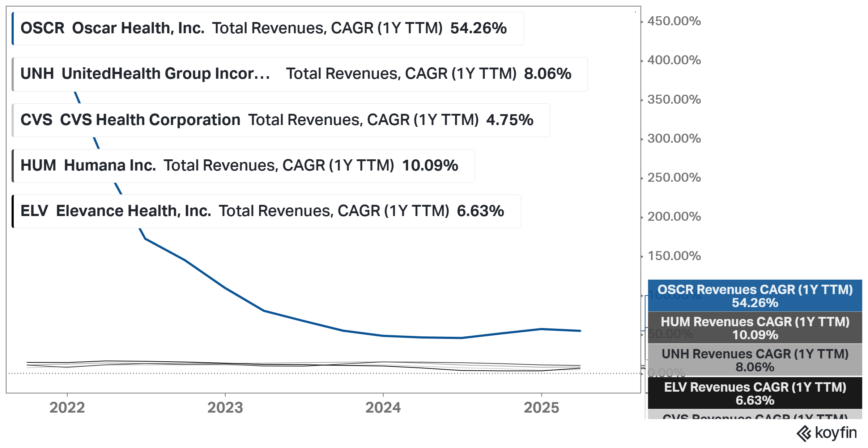Click the 200.00% y-axis label
This screenshot has width=868, height=448.
coord(674,216)
